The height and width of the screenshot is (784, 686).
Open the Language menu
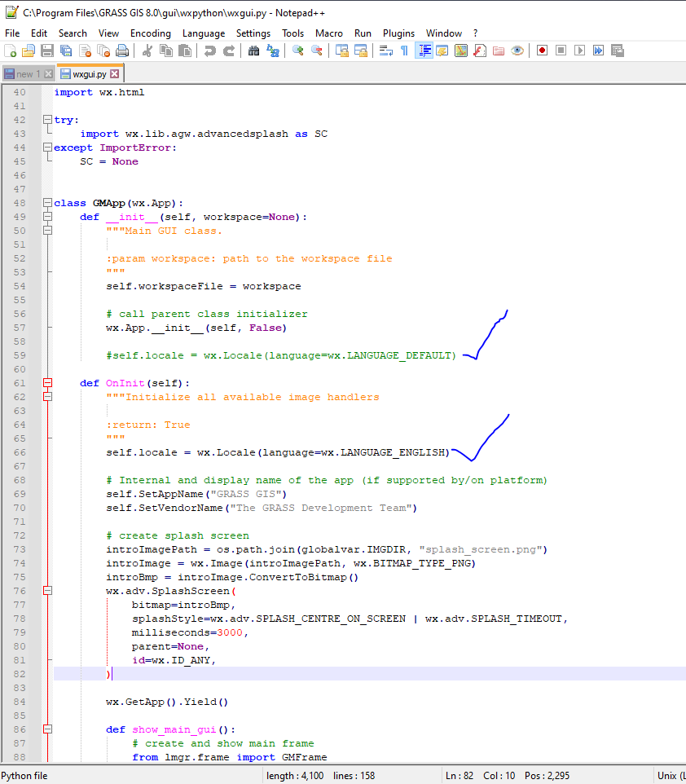[x=204, y=33]
